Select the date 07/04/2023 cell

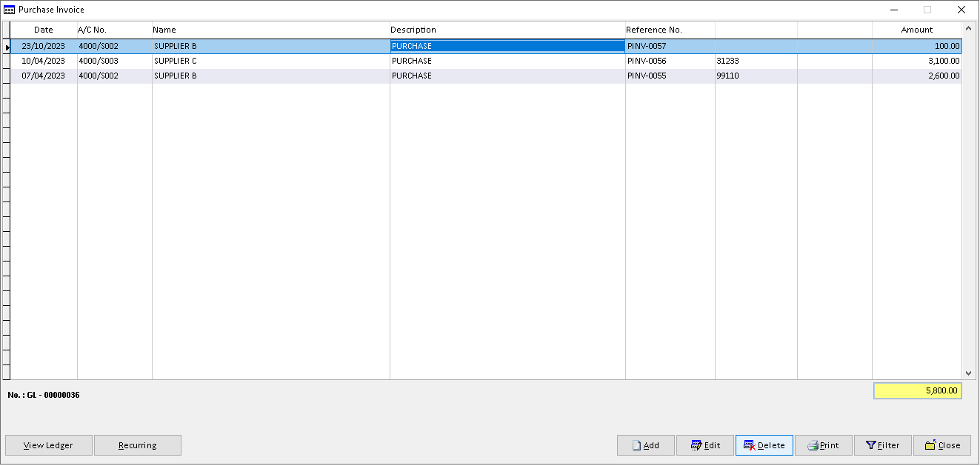pos(44,76)
